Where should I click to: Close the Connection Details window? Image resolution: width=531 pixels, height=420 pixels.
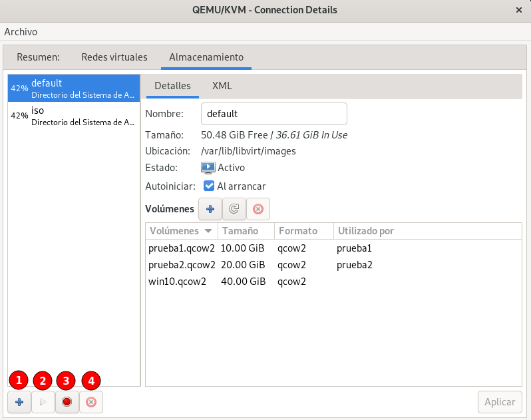click(519, 10)
